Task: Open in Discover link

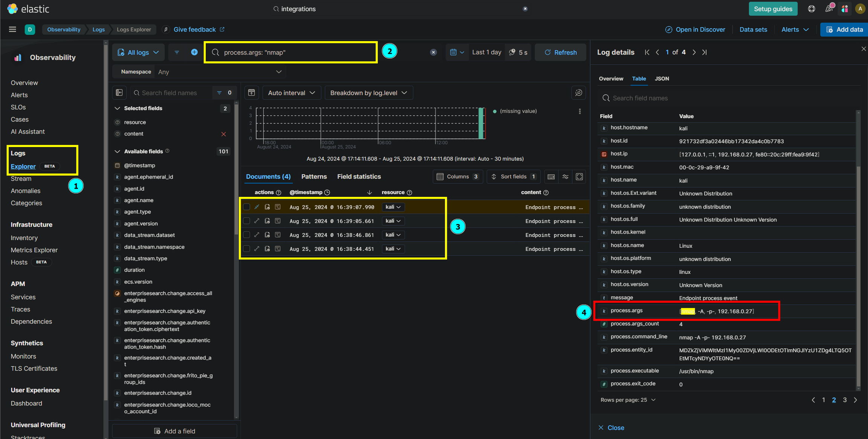Action: pyautogui.click(x=695, y=29)
